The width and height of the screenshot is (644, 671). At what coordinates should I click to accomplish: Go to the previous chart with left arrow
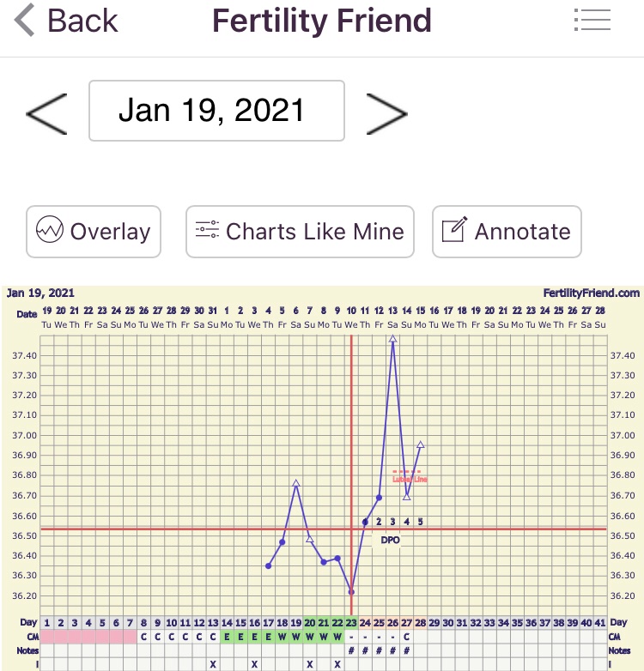coord(46,112)
